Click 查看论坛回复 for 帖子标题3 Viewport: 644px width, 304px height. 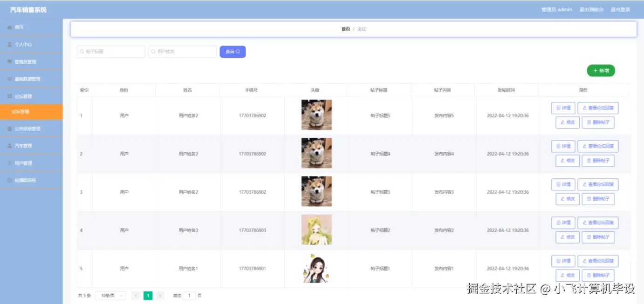pos(598,184)
